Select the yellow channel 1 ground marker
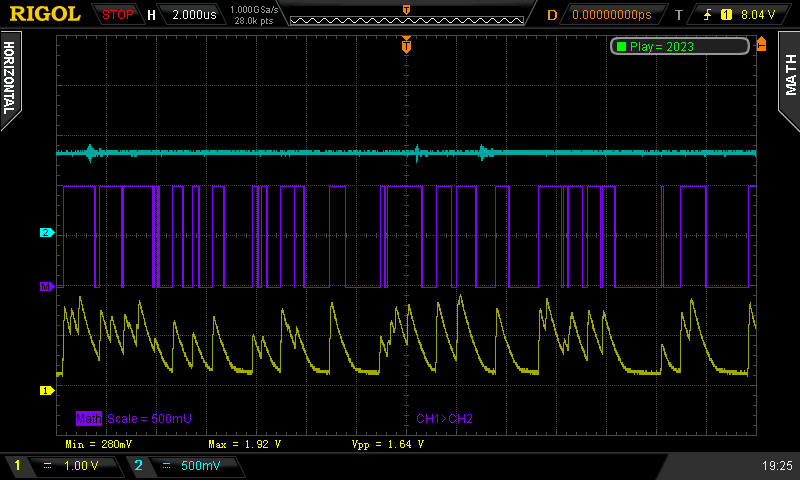This screenshot has height=480, width=800. [x=45, y=390]
